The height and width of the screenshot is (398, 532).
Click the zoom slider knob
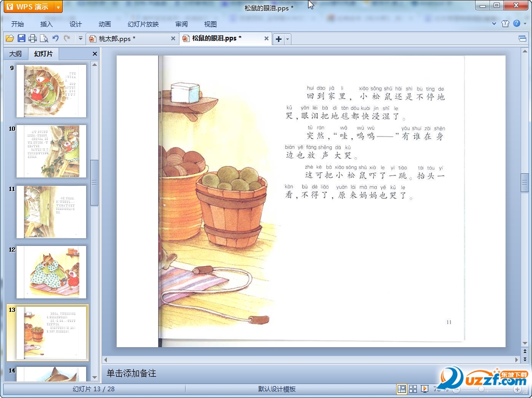click(x=481, y=390)
